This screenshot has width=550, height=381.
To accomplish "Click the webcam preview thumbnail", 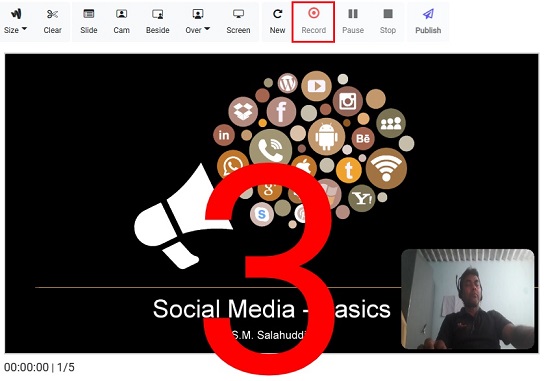I will click(x=468, y=299).
